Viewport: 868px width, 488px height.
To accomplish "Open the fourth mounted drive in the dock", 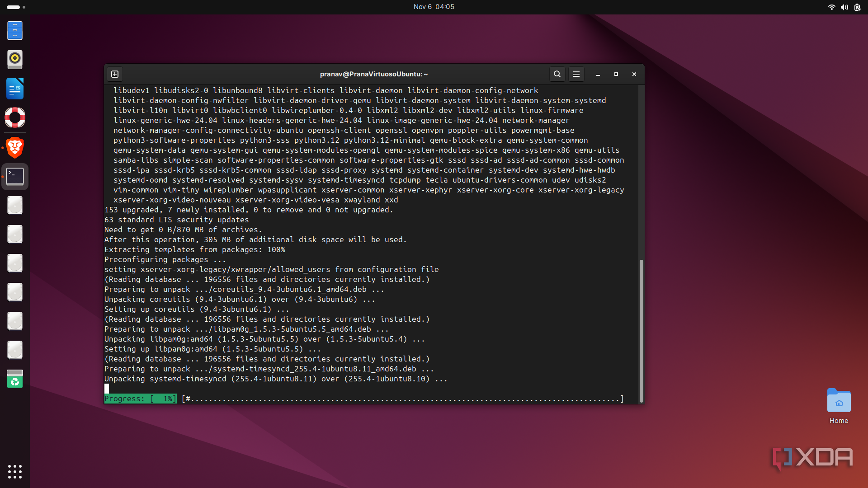I will coord(15,292).
